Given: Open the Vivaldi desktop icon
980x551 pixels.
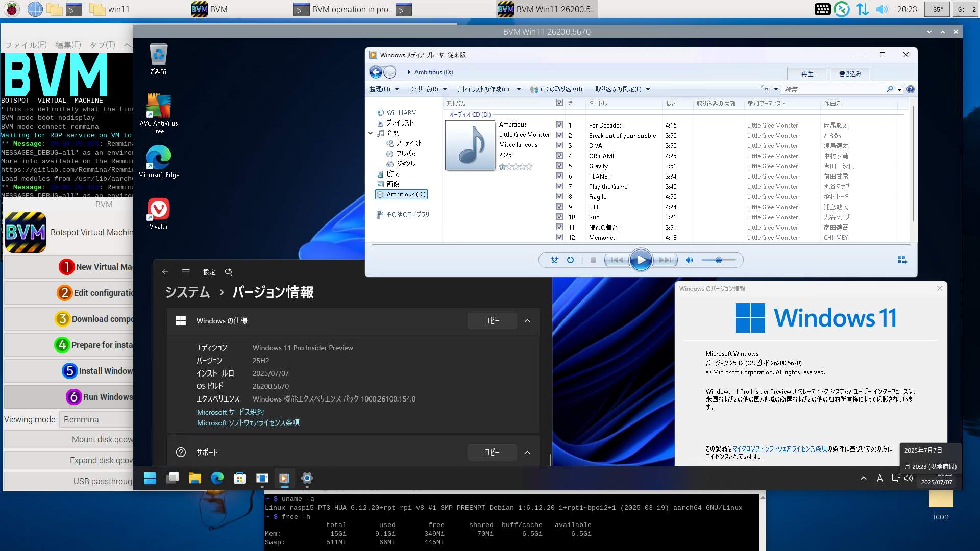Looking at the screenshot, I should pyautogui.click(x=158, y=214).
